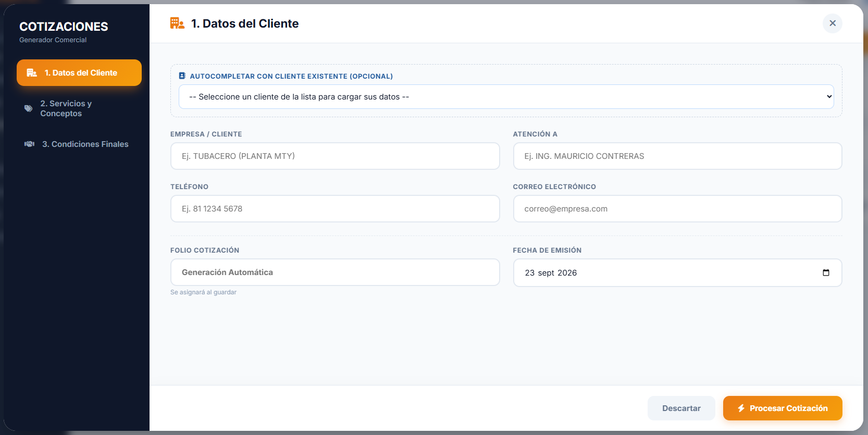Screen dimensions: 868x435
Task: Click the Generador Comercial subtitle
Action: pyautogui.click(x=53, y=40)
